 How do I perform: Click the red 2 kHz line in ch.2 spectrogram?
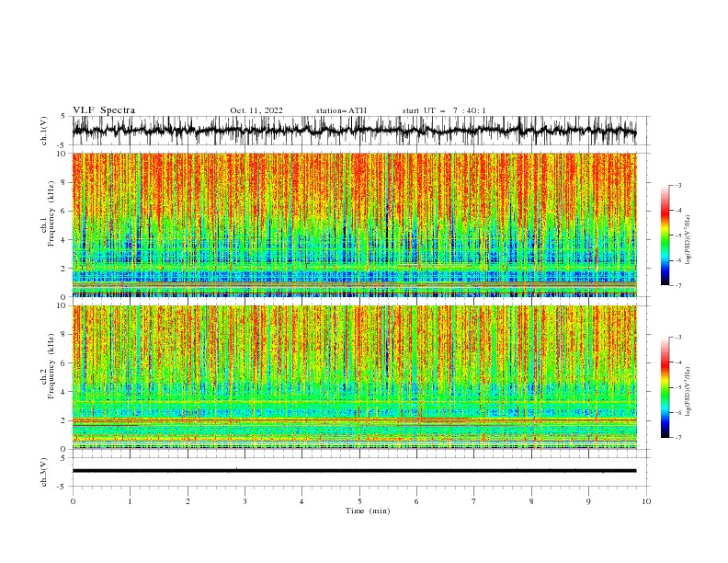[354, 419]
